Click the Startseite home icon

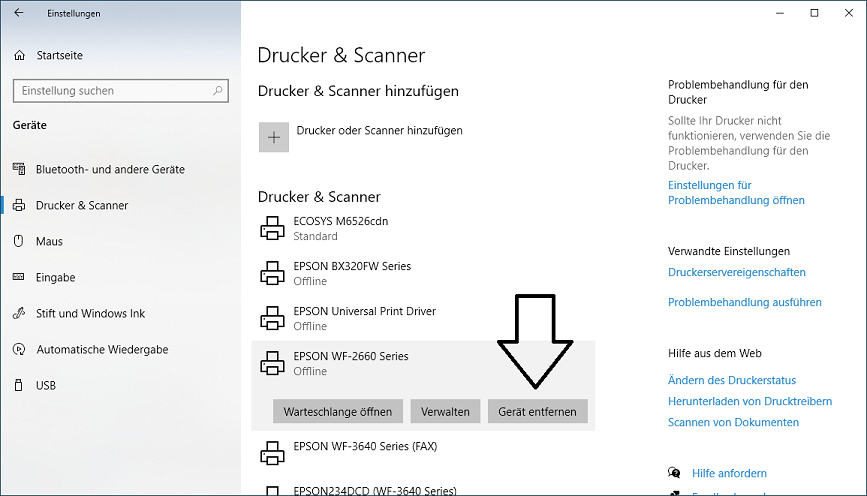pos(20,55)
